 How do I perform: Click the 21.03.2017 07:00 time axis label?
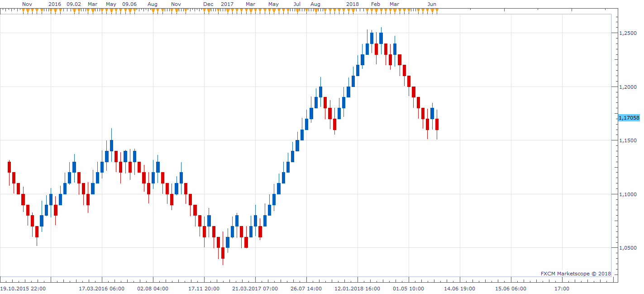[x=255, y=288]
